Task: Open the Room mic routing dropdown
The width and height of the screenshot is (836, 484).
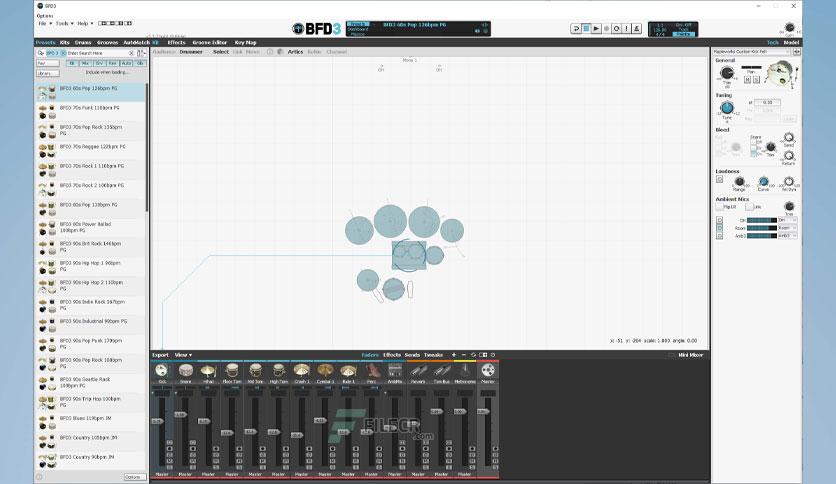Action: pyautogui.click(x=787, y=228)
